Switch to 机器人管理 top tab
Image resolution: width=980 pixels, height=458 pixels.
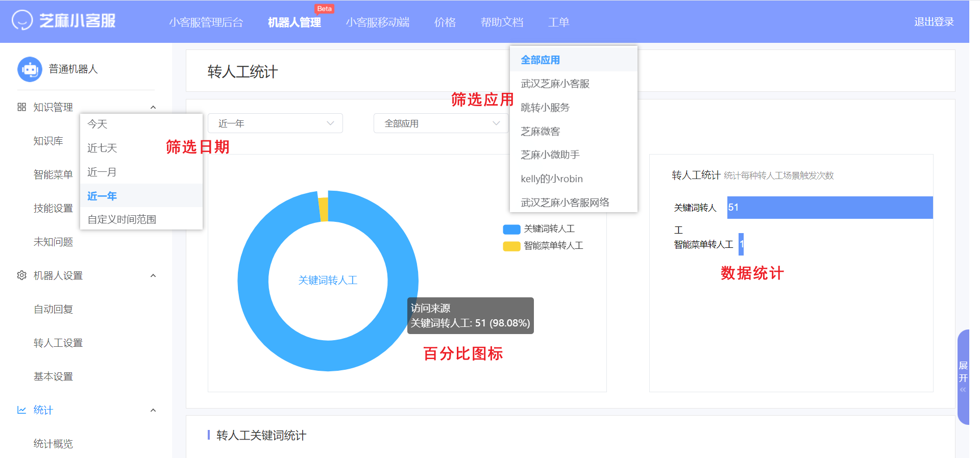point(295,22)
